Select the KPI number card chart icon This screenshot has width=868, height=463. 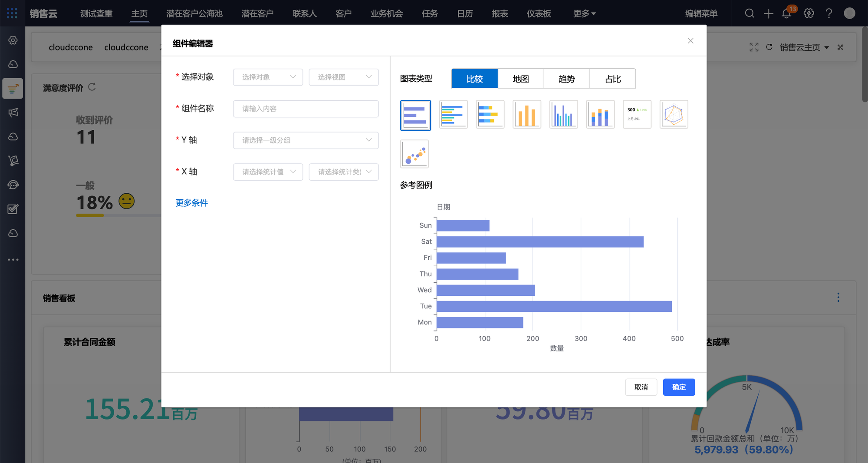637,114
